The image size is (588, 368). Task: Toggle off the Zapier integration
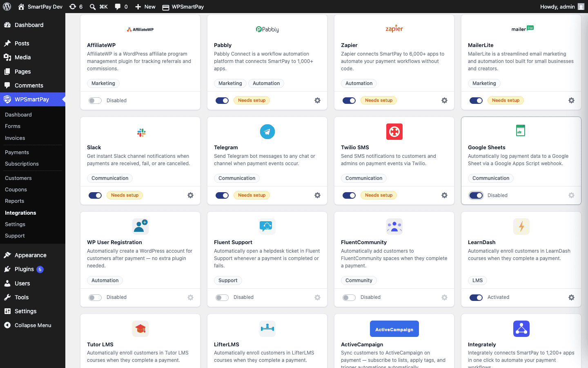coord(349,101)
